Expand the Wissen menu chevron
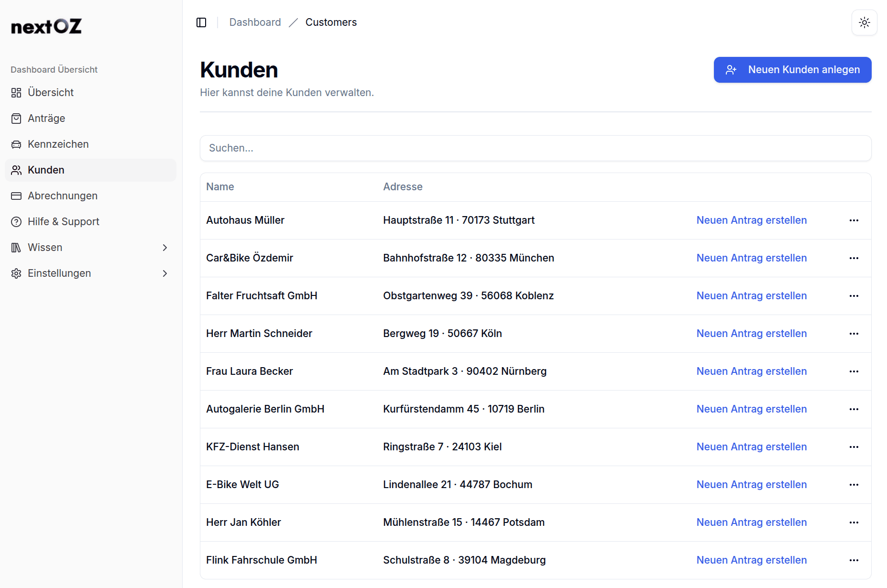 coord(165,247)
